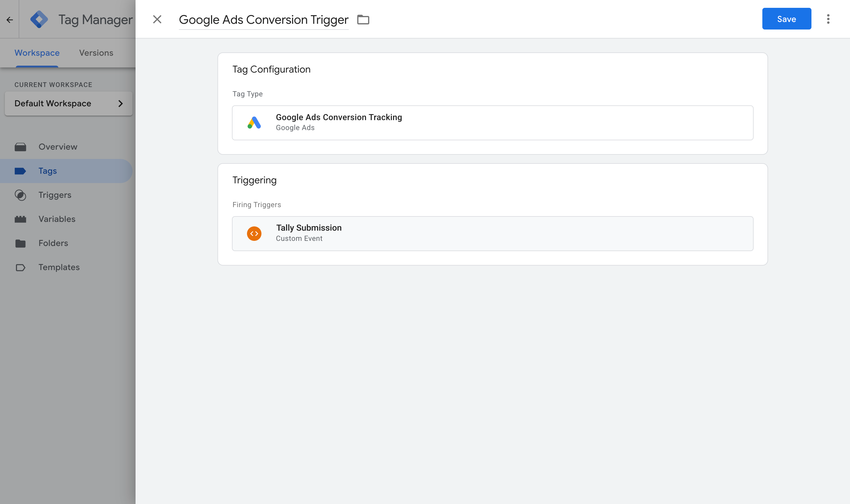This screenshot has height=504, width=850.
Task: Click the folder icon beside tag name
Action: pyautogui.click(x=363, y=20)
